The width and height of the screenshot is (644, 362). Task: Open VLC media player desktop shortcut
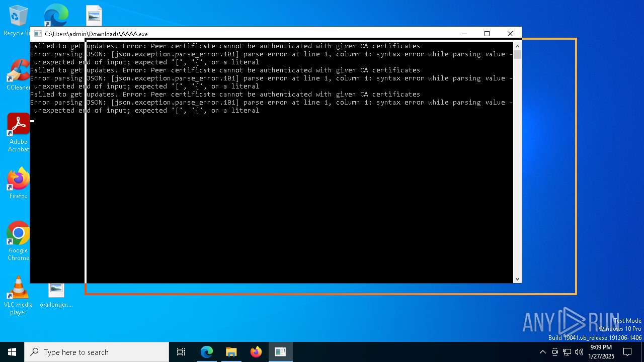point(18,296)
